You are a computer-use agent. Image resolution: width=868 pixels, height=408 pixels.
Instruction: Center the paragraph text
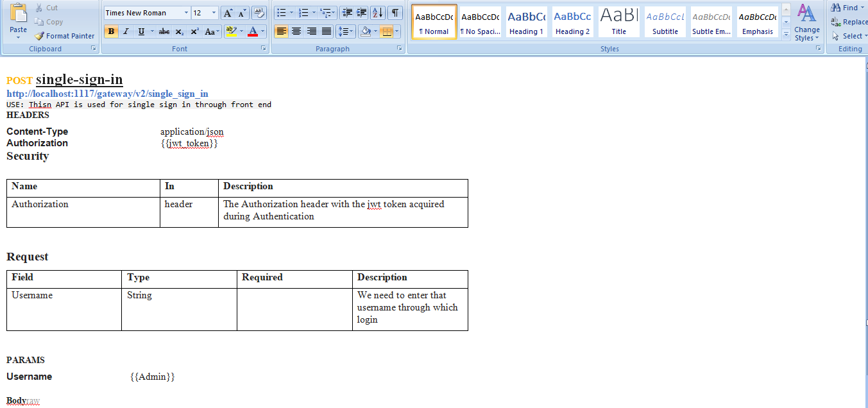[296, 31]
